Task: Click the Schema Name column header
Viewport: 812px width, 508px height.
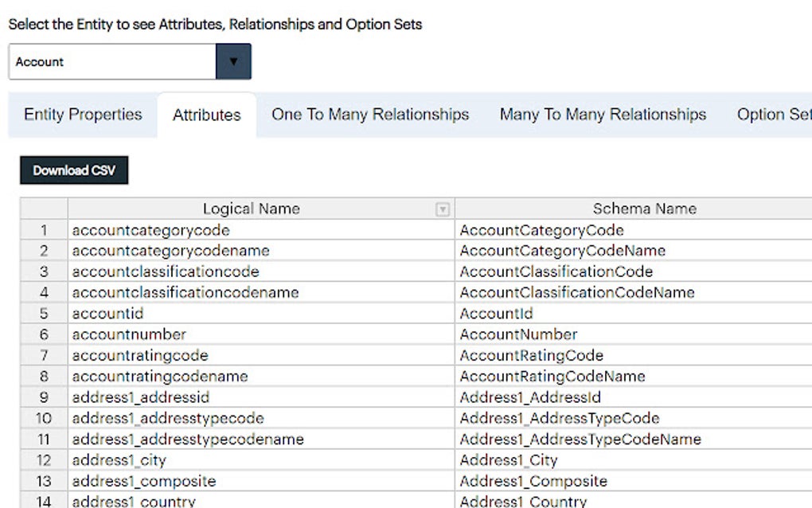Action: click(643, 209)
